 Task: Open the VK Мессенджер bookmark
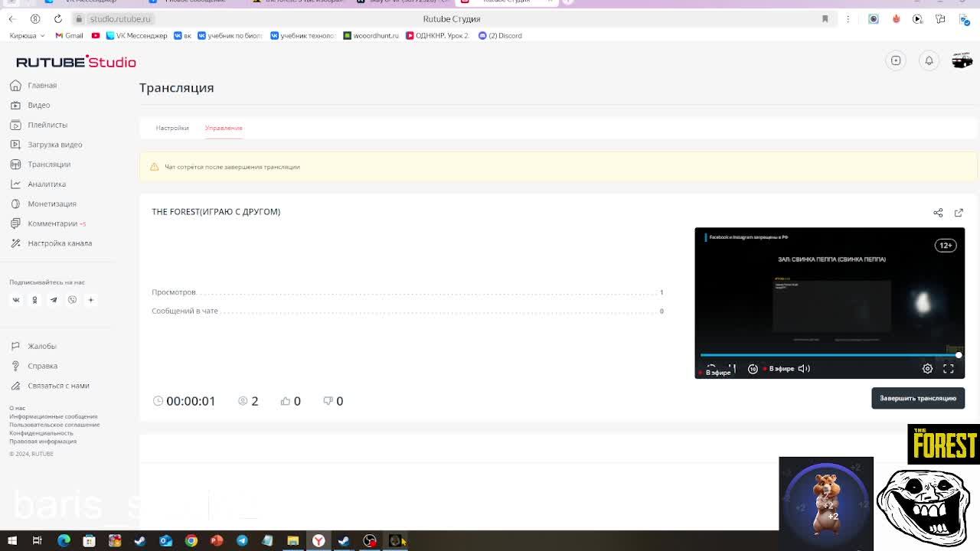[x=136, y=36]
